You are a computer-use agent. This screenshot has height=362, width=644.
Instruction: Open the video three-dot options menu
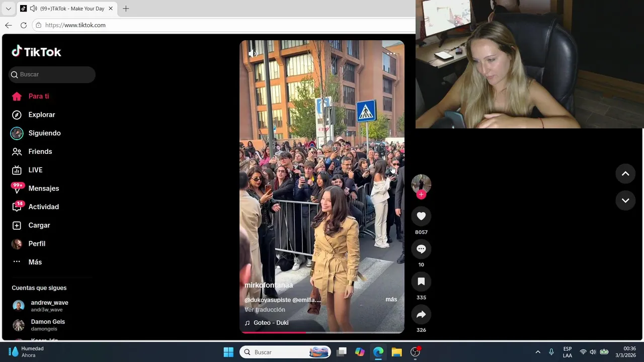[391, 53]
